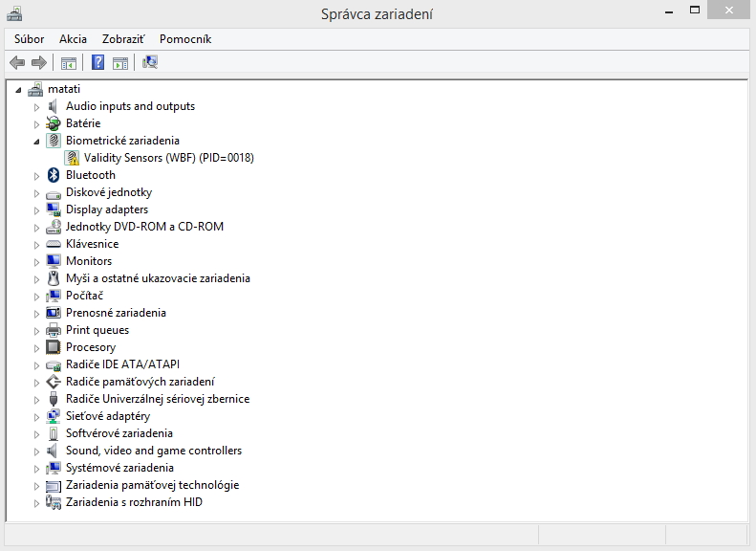The image size is (756, 551).
Task: Select Sound, video and game controllers
Action: pos(154,451)
